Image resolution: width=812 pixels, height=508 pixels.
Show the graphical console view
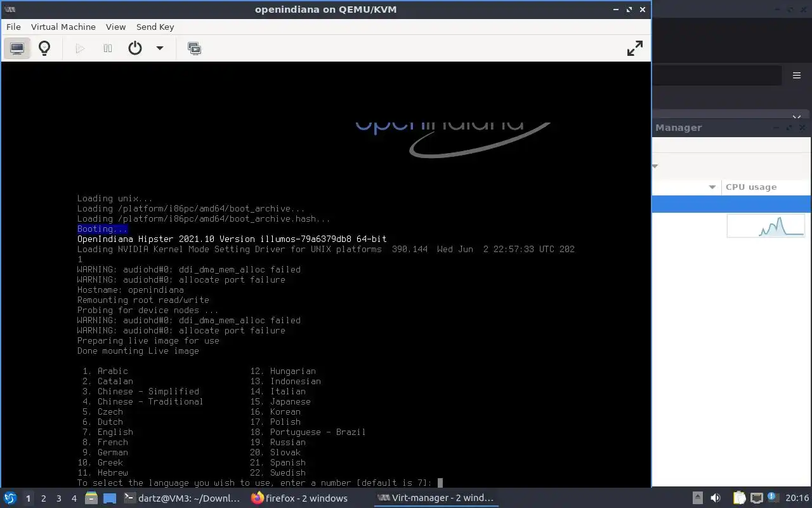(x=17, y=48)
